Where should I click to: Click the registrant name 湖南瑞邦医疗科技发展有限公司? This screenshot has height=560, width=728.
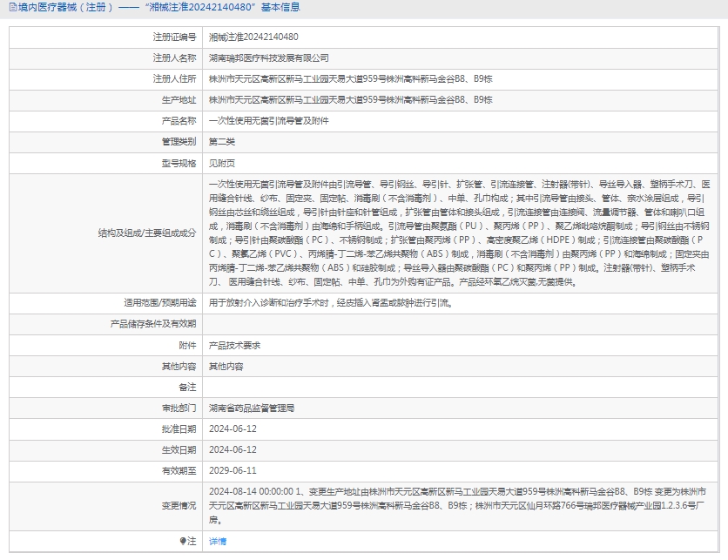coord(269,58)
